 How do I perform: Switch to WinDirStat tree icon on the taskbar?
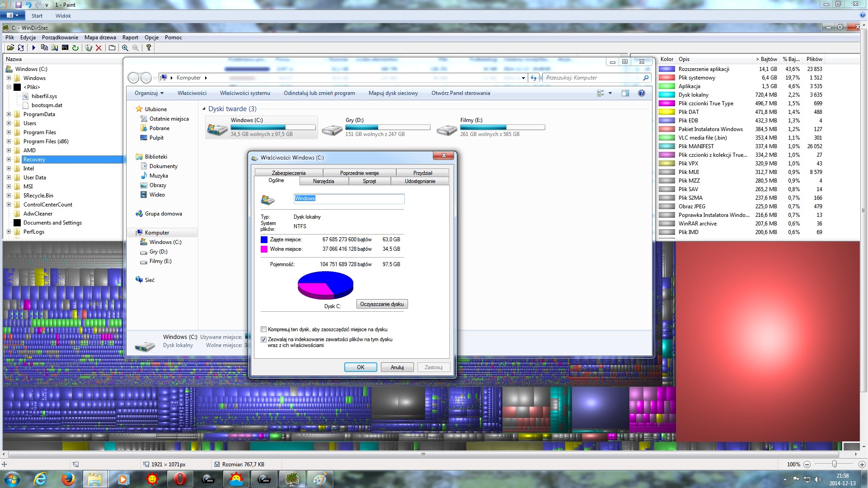tap(292, 479)
